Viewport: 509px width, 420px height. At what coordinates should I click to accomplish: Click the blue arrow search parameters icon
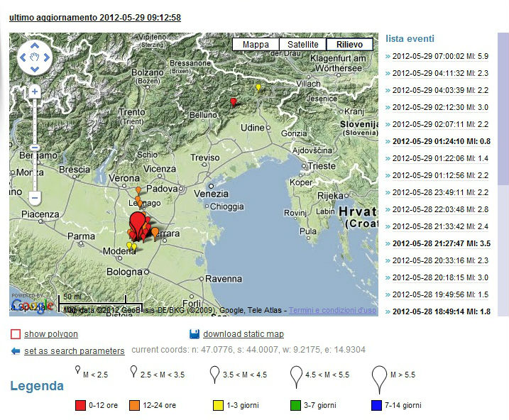point(16,351)
